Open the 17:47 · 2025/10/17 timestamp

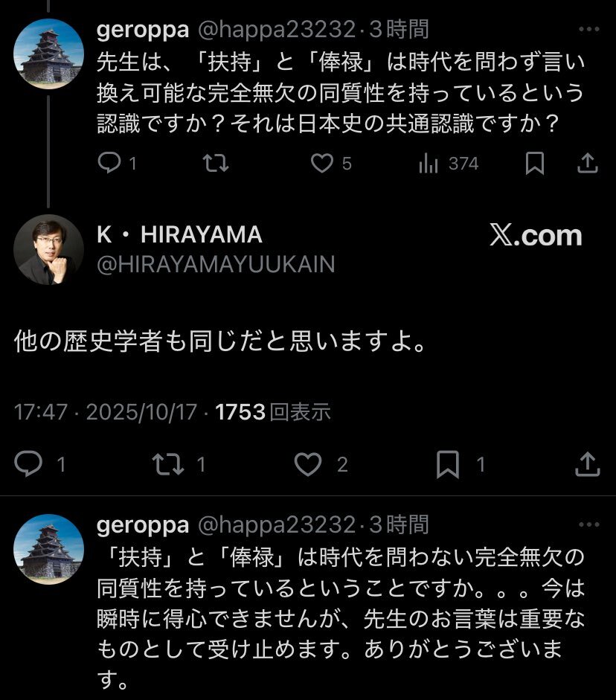click(106, 411)
